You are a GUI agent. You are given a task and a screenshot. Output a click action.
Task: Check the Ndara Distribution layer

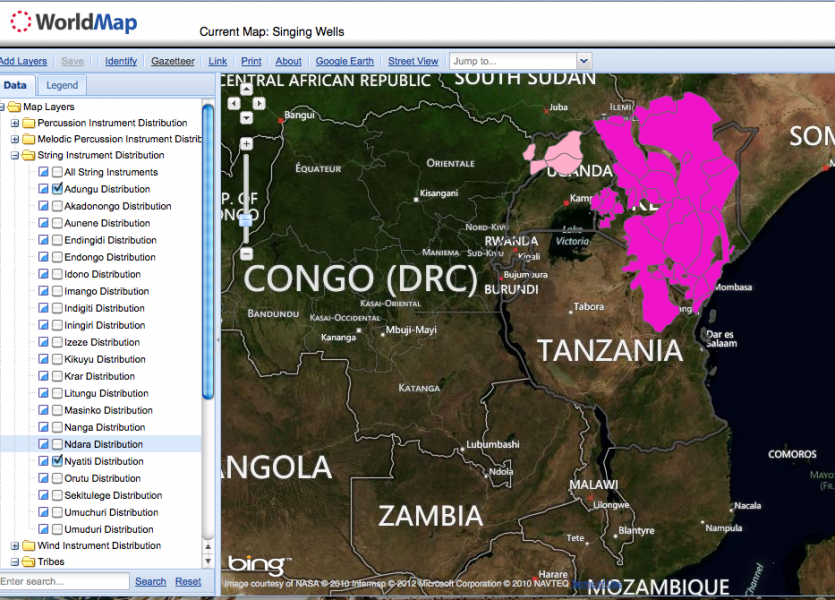click(58, 445)
